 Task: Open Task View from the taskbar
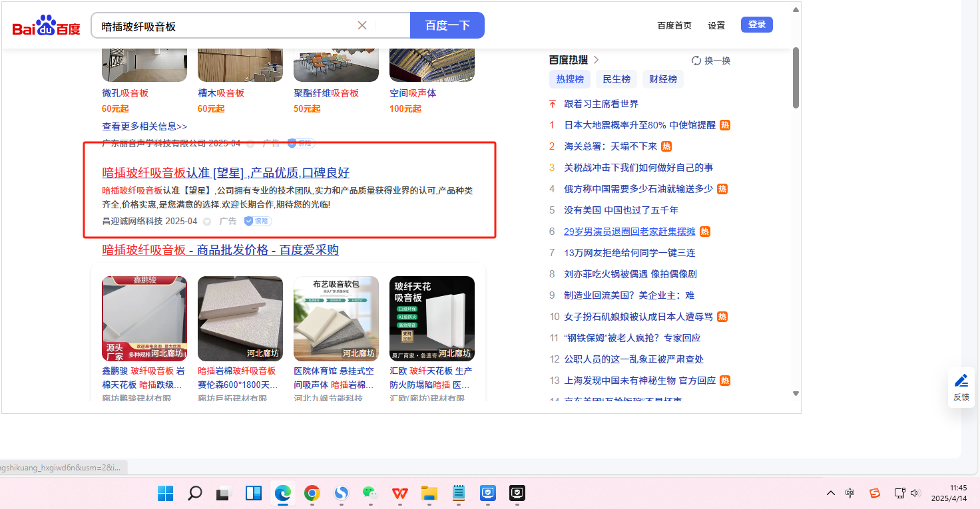pyautogui.click(x=224, y=493)
